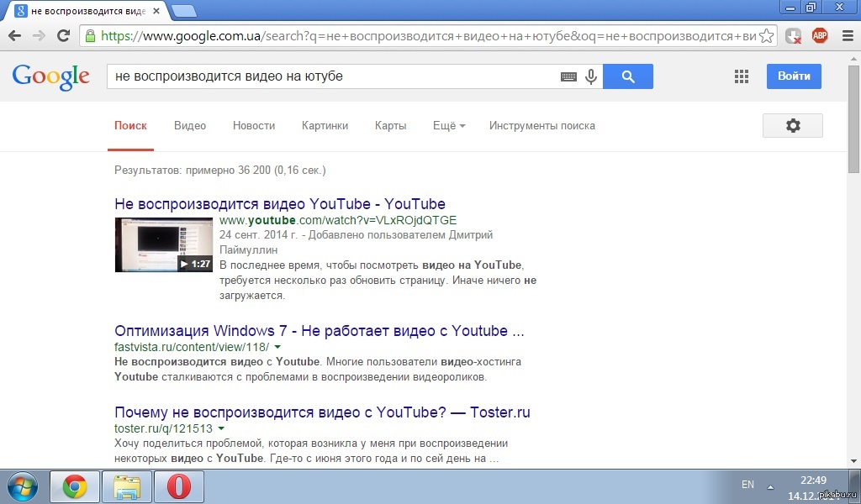Switch to the Видео tab
The width and height of the screenshot is (861, 504).
(x=190, y=126)
